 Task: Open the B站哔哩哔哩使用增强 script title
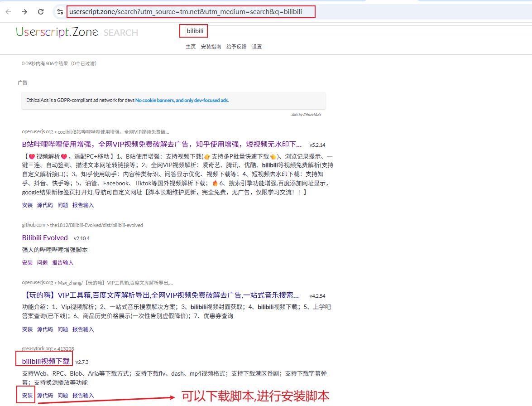(x=162, y=145)
